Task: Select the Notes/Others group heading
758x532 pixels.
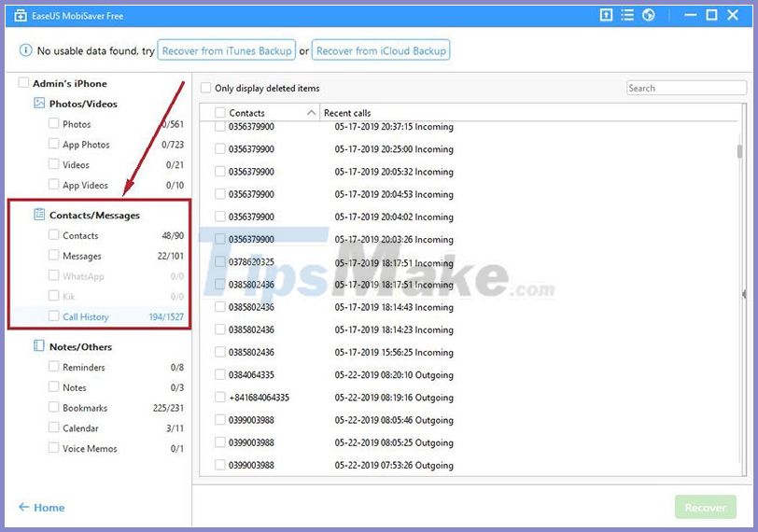Action: [x=80, y=346]
